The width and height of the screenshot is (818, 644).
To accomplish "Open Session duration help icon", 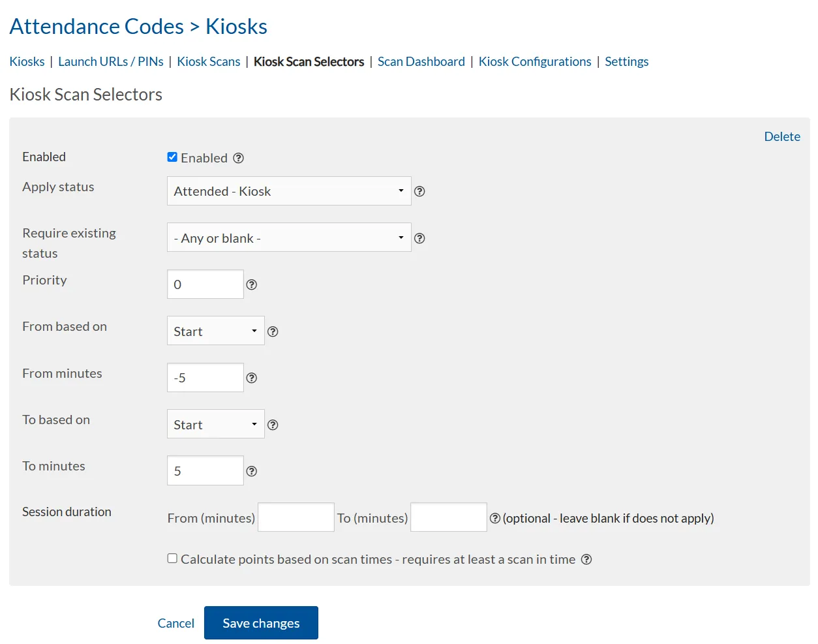I will coord(495,518).
